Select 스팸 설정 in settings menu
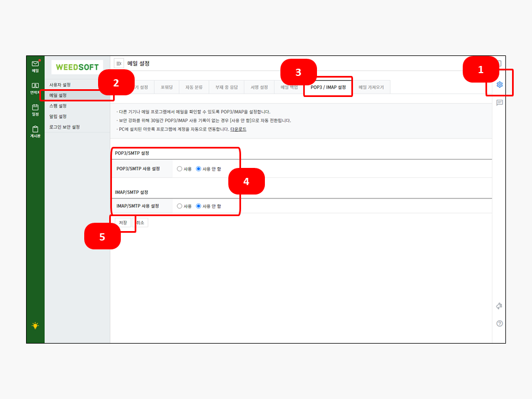Screen dimensions: 532x399 coord(58,106)
